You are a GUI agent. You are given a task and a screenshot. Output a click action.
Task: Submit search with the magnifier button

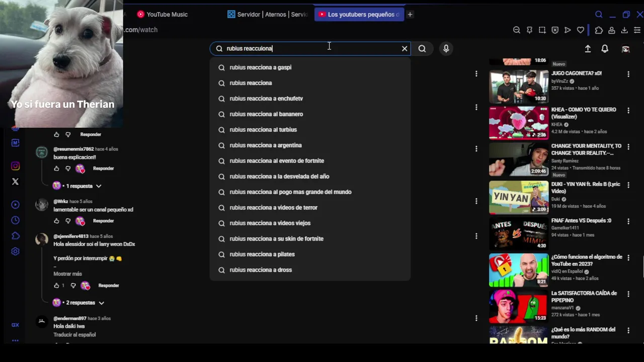tap(422, 48)
